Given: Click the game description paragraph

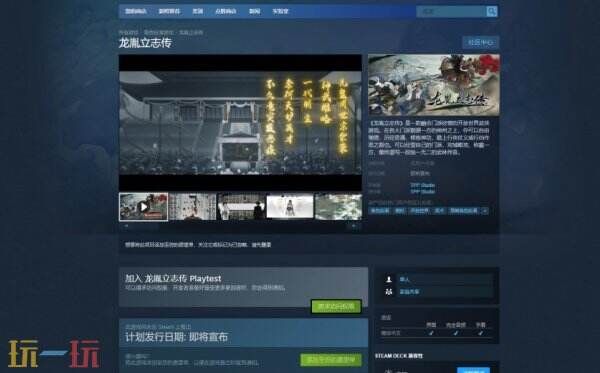Looking at the screenshot, I should tap(429, 138).
